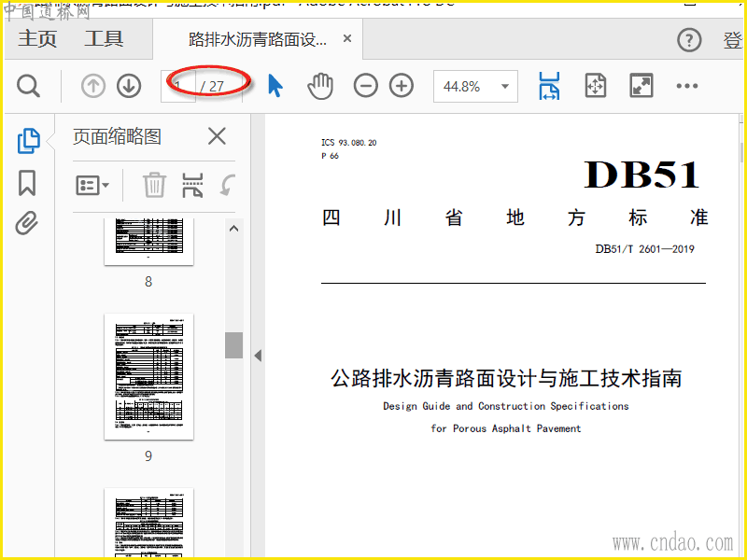
Task: Toggle the bookmarks panel
Action: click(27, 183)
